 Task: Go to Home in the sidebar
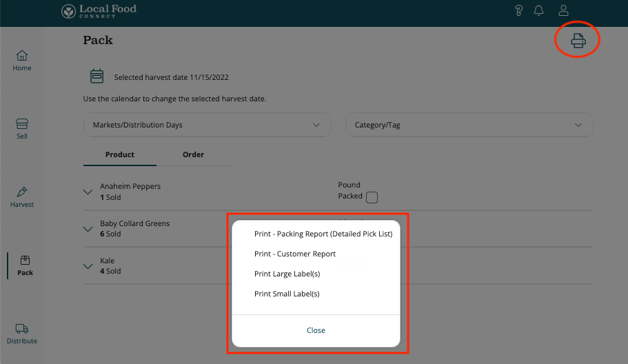22,61
